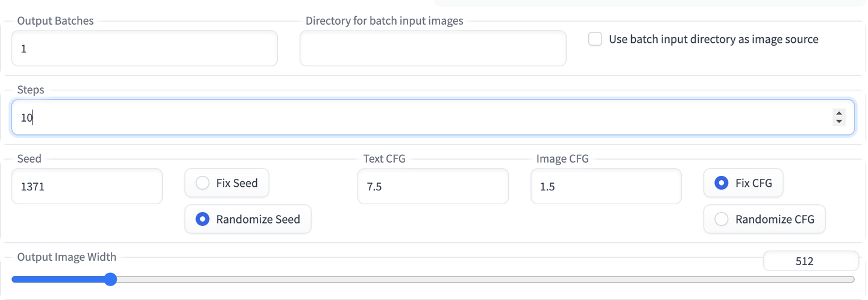Viewport: 868px width, 300px height.
Task: Click the Output Batches input field
Action: 144,48
